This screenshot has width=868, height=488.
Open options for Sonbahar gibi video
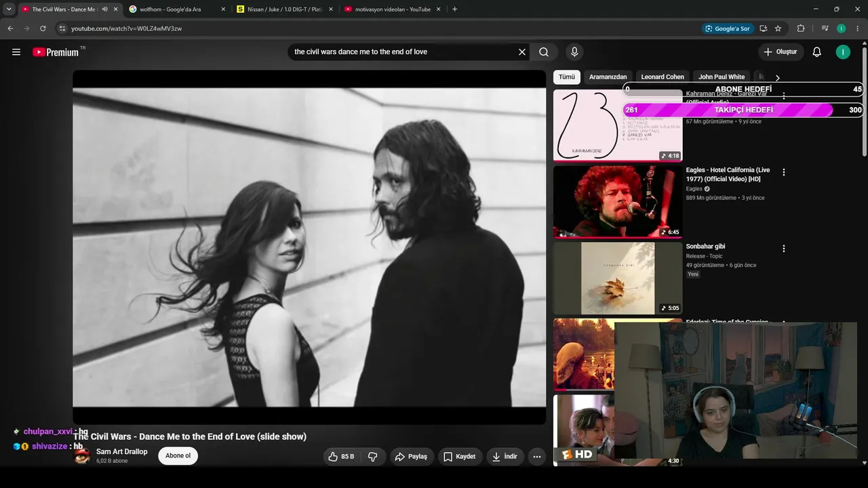coord(784,249)
